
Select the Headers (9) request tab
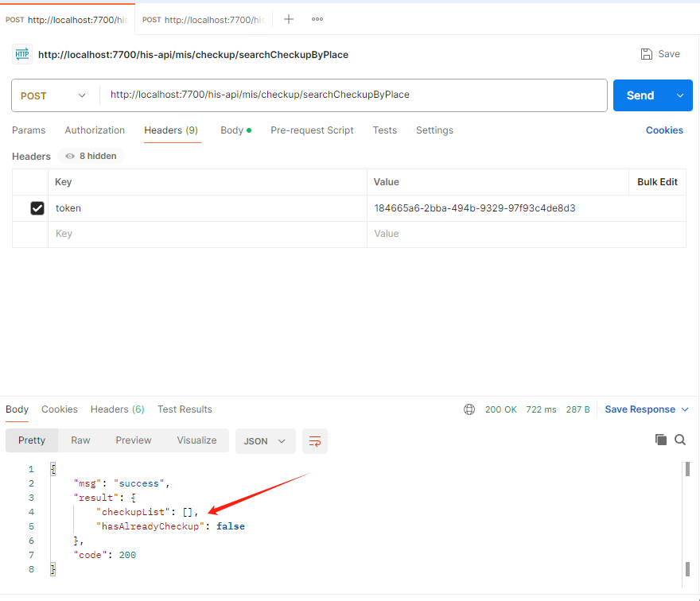171,130
